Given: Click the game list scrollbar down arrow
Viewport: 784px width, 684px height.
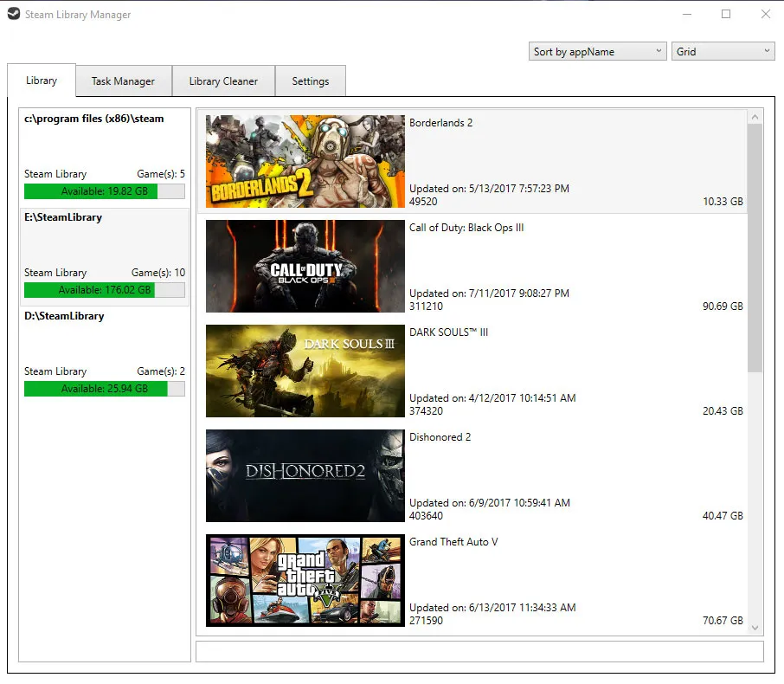Looking at the screenshot, I should 755,628.
